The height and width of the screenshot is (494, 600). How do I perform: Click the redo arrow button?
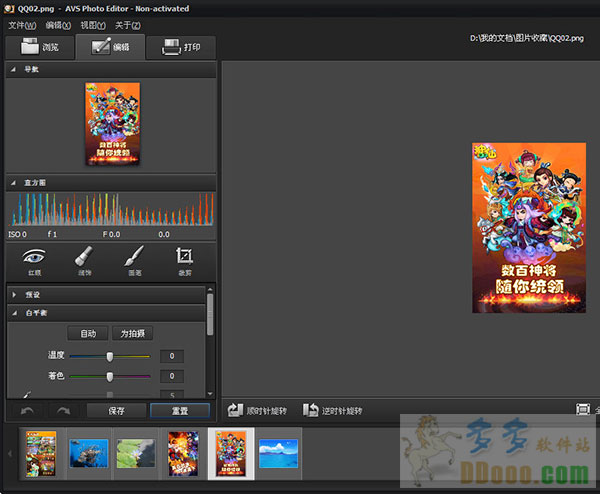63,411
